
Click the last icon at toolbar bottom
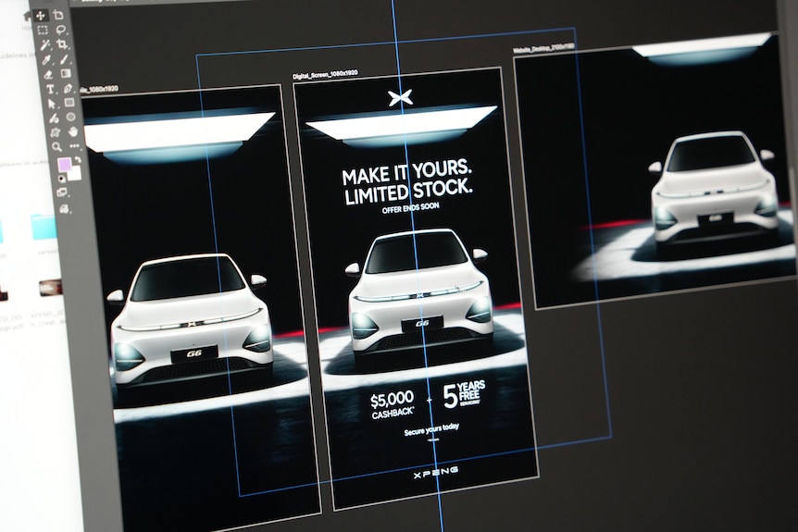click(x=64, y=209)
